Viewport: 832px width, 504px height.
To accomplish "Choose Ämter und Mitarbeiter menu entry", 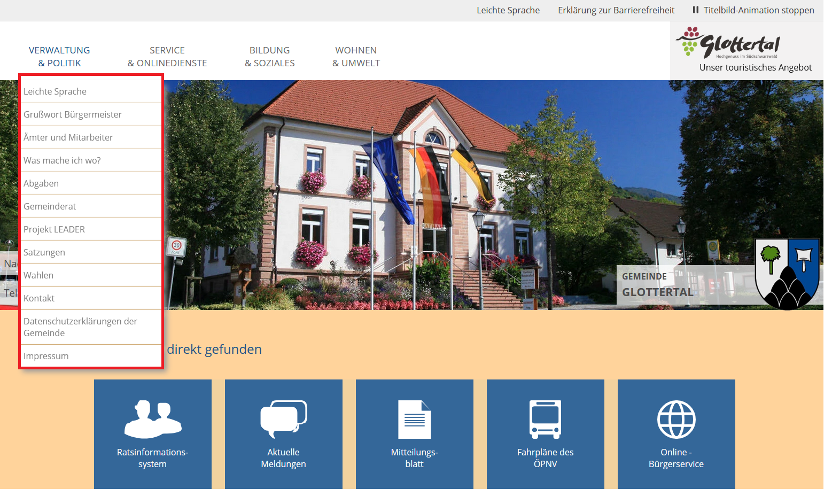I will coord(68,137).
